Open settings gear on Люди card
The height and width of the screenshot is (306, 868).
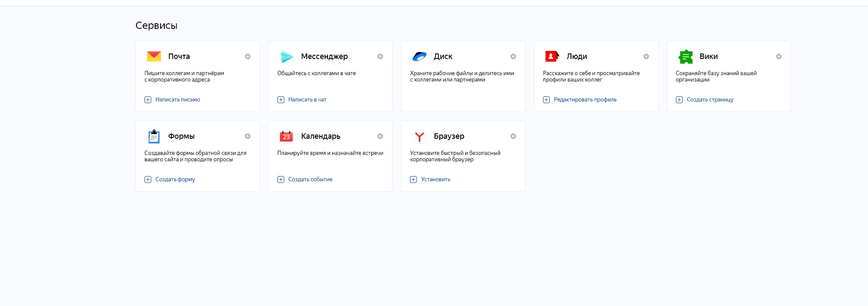(x=646, y=56)
